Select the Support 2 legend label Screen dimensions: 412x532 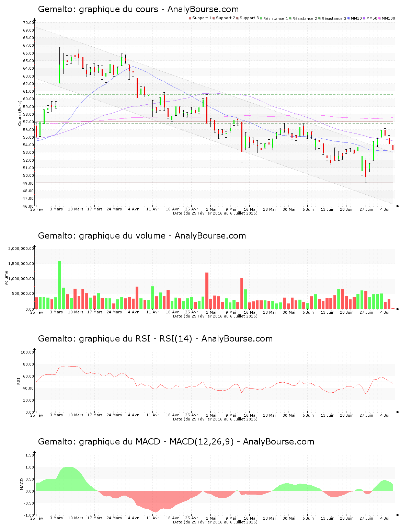pyautogui.click(x=226, y=18)
